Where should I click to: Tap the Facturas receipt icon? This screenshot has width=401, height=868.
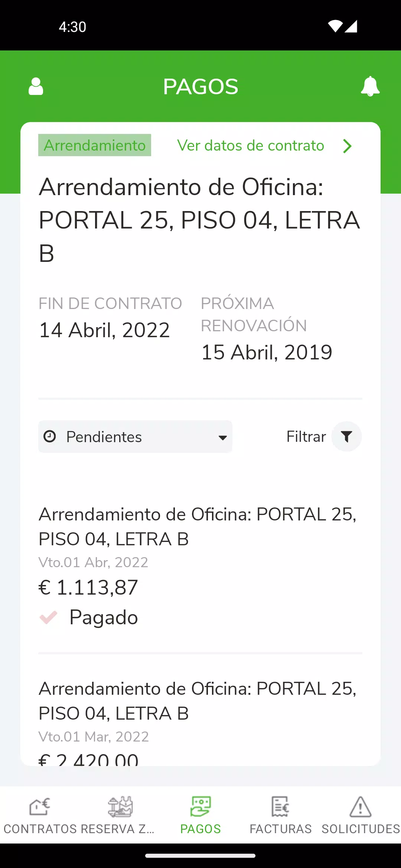280,807
